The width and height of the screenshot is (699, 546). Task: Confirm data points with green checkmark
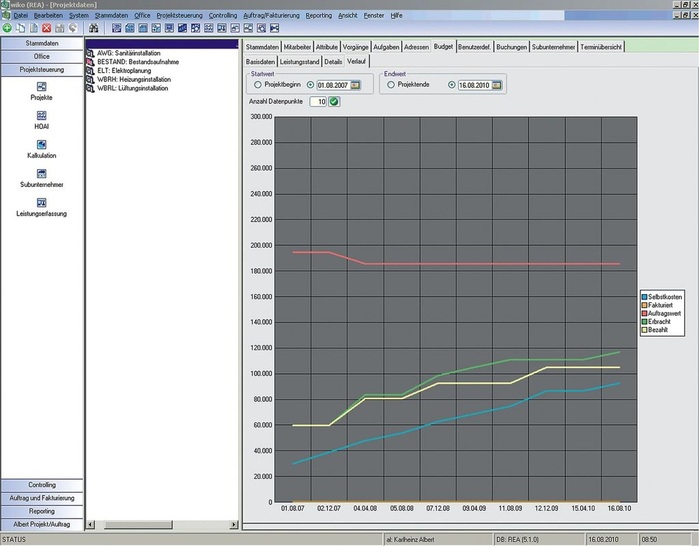pyautogui.click(x=335, y=101)
